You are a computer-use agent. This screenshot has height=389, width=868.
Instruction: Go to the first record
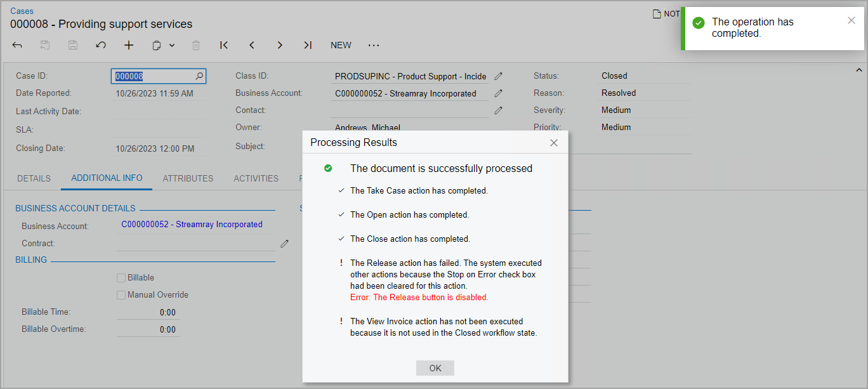click(x=224, y=45)
